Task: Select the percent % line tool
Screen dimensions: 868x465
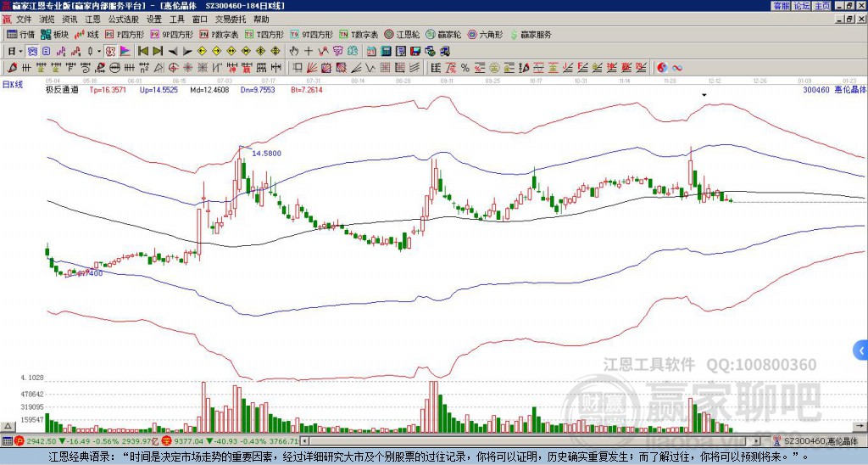Action: click(465, 68)
